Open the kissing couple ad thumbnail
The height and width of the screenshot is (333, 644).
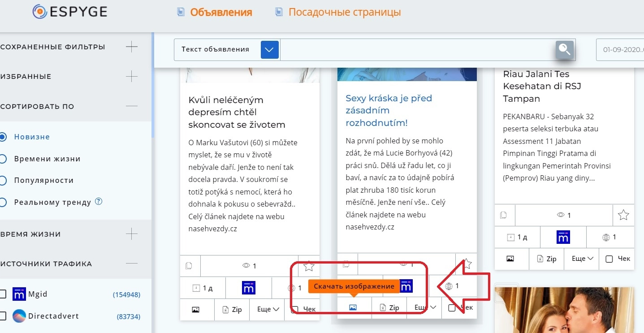tap(565, 310)
